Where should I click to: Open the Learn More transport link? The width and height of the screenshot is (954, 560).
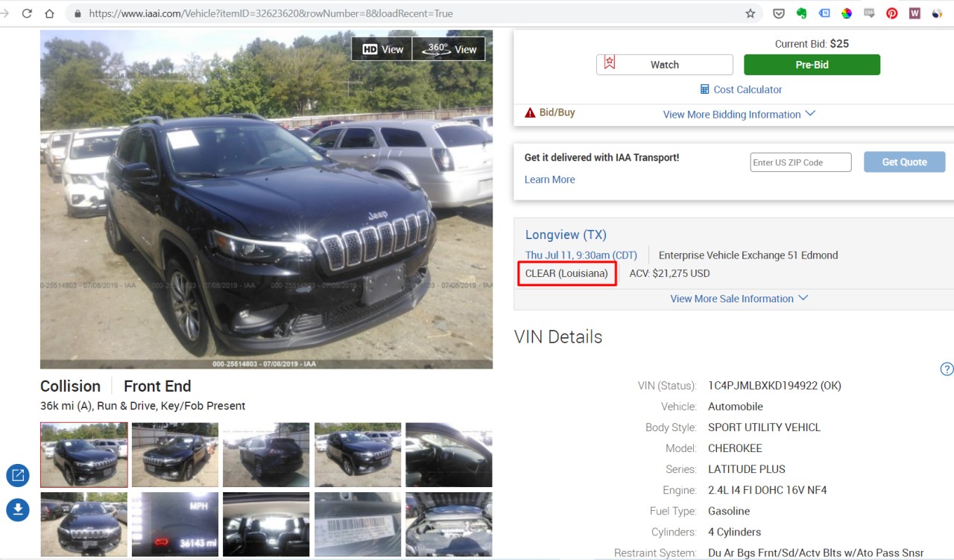pyautogui.click(x=549, y=179)
